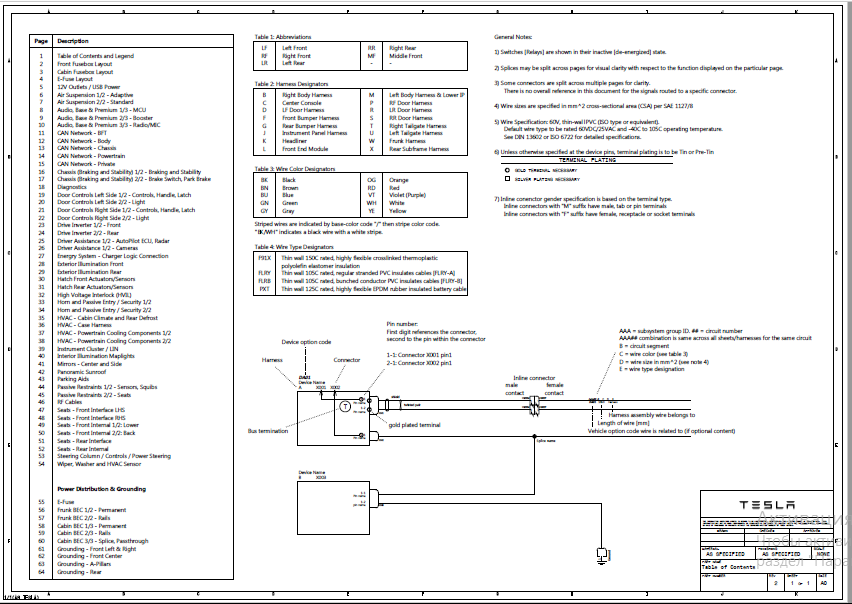Click 'Steering Column / Controls / Power Steering'

coord(114,456)
